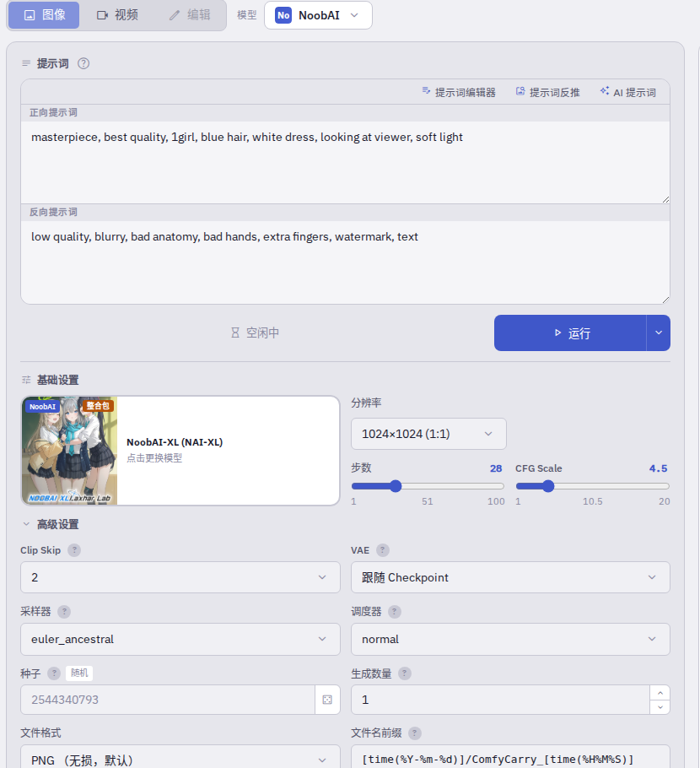This screenshot has width=700, height=768.
Task: Open the Clip Skip dropdown
Action: [180, 577]
